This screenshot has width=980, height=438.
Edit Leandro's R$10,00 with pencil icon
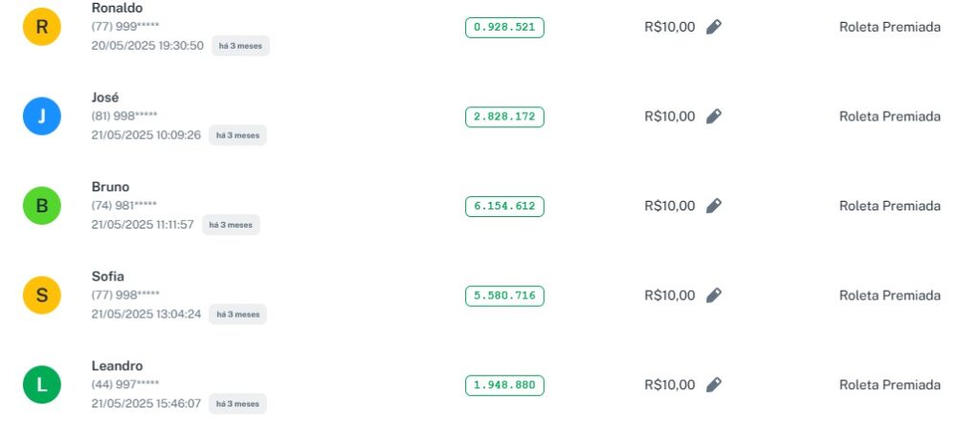[x=713, y=384]
